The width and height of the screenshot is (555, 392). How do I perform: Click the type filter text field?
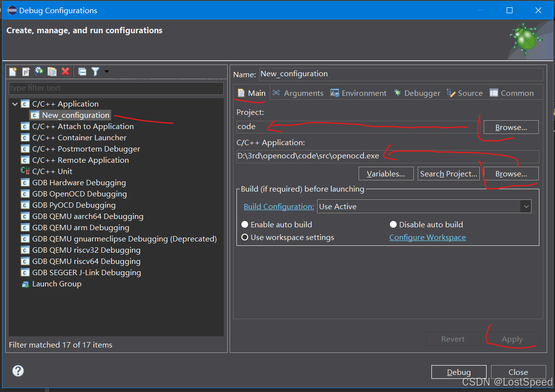(116, 88)
